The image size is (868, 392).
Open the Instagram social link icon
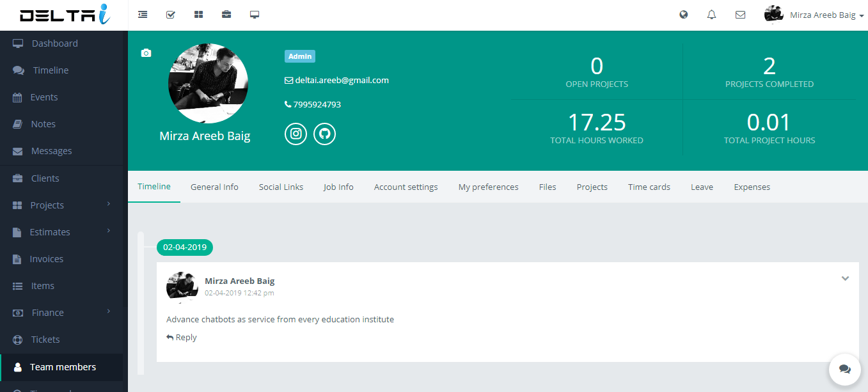[x=296, y=134]
